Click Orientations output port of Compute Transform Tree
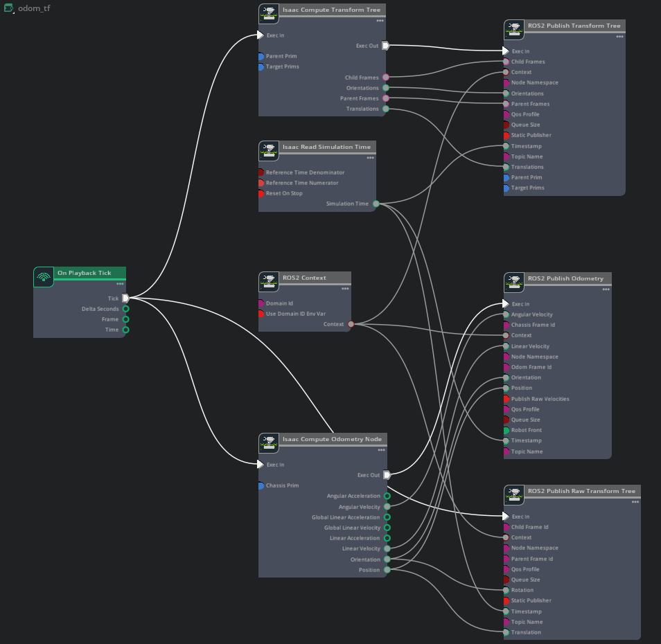The image size is (661, 644). [x=386, y=88]
